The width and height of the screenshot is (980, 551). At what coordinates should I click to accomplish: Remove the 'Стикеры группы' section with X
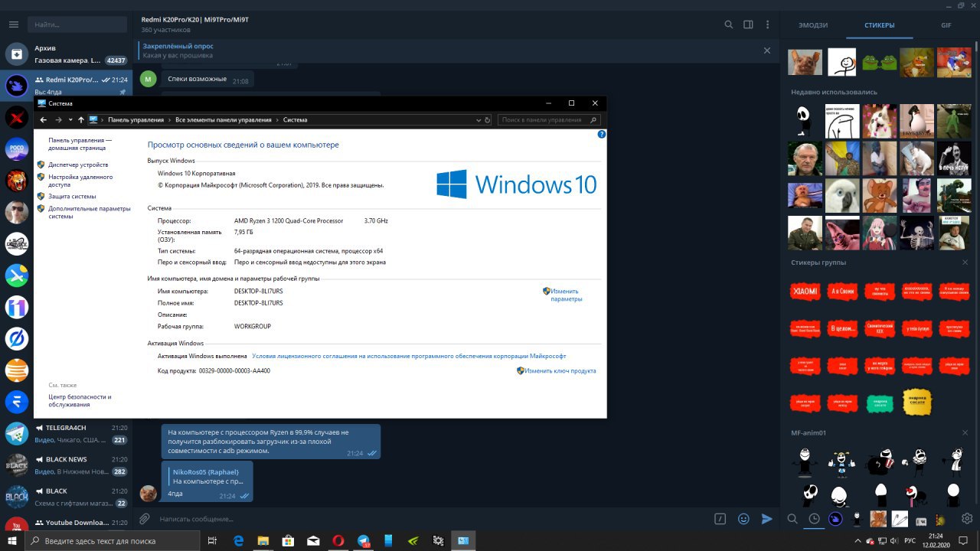pyautogui.click(x=965, y=262)
